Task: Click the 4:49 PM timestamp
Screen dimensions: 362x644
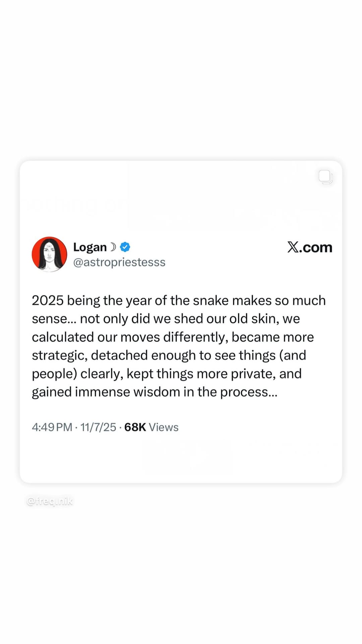Action: pos(52,427)
